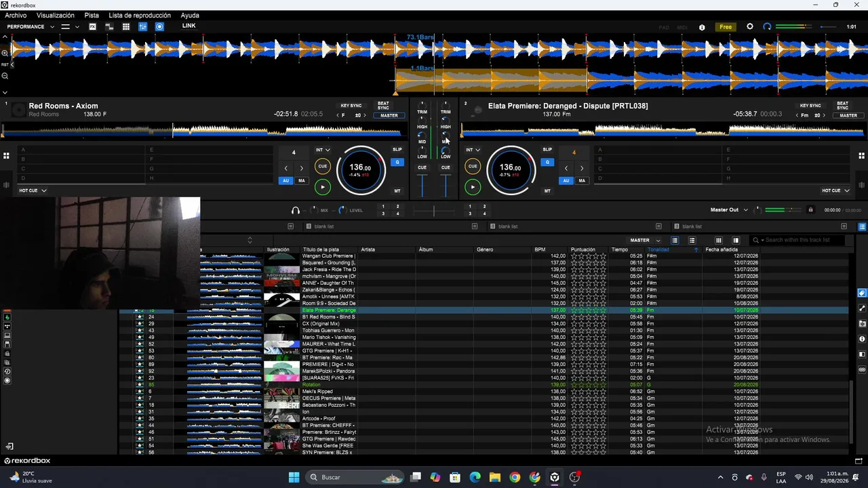Toggle the recording panel icon
Viewport: 868px width, 488px height.
[159, 26]
